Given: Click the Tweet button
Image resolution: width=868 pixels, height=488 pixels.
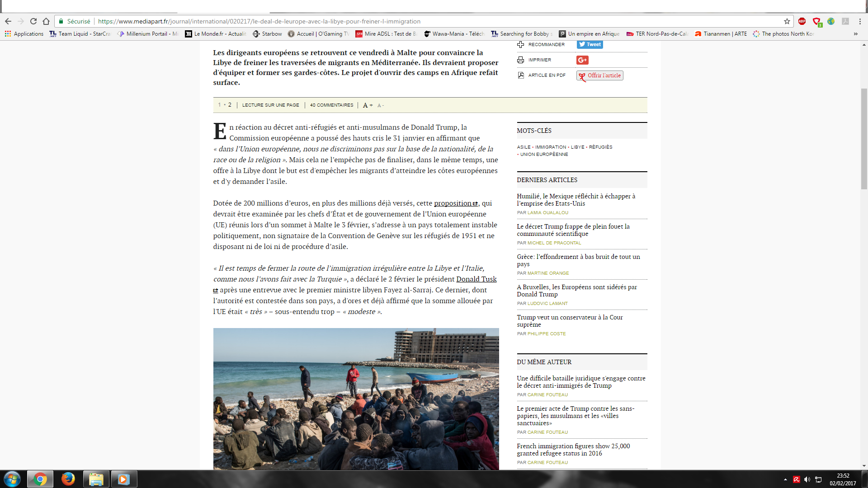Looking at the screenshot, I should coord(590,44).
